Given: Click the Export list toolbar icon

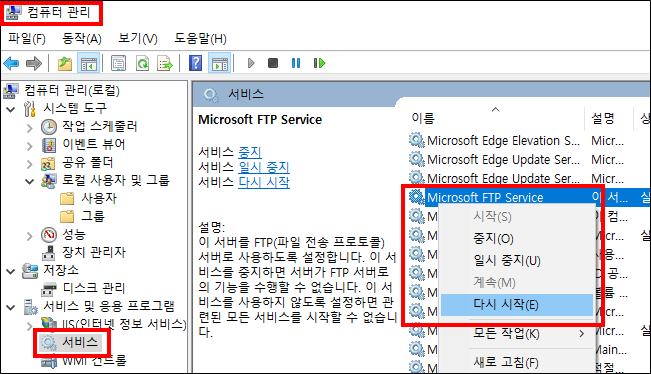Looking at the screenshot, I should 165,64.
